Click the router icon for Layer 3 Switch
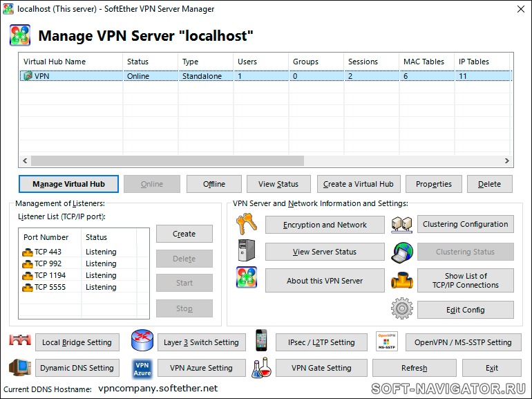The height and width of the screenshot is (399, 532). pos(142,340)
